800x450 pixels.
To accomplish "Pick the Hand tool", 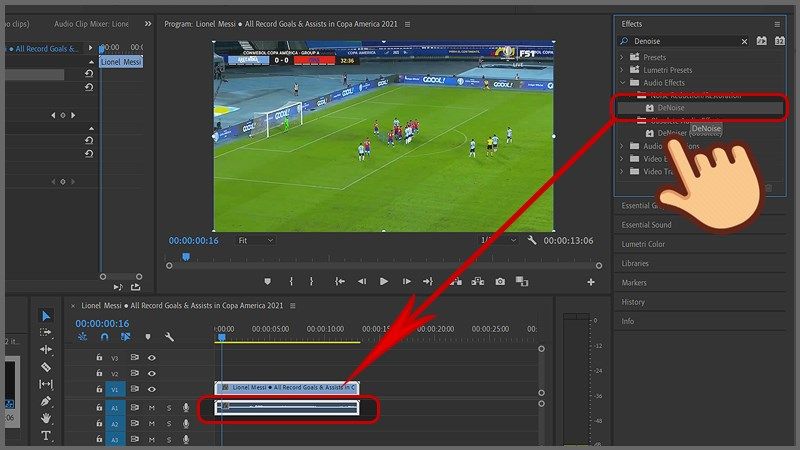I will 46,418.
